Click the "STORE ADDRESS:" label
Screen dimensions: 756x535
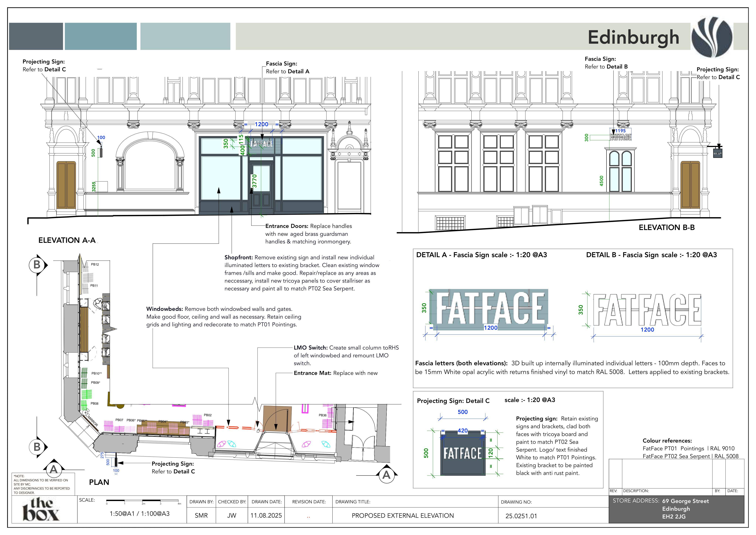[636, 501]
